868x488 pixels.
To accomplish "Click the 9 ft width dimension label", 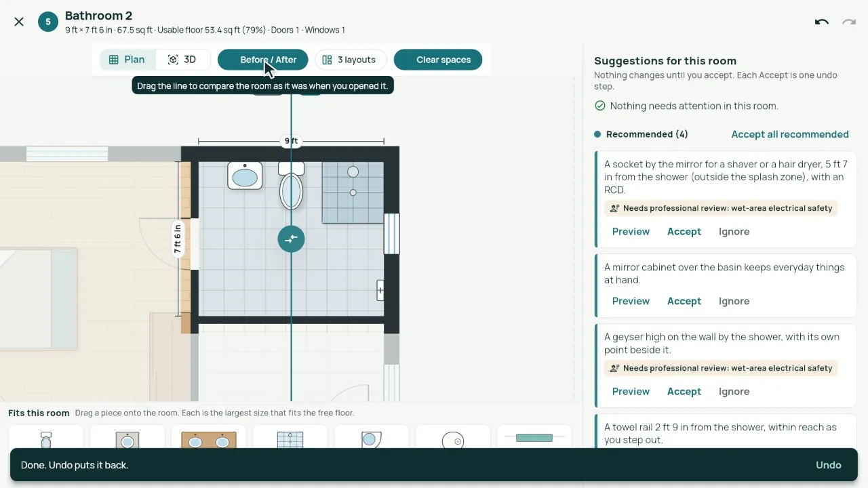I will [291, 141].
